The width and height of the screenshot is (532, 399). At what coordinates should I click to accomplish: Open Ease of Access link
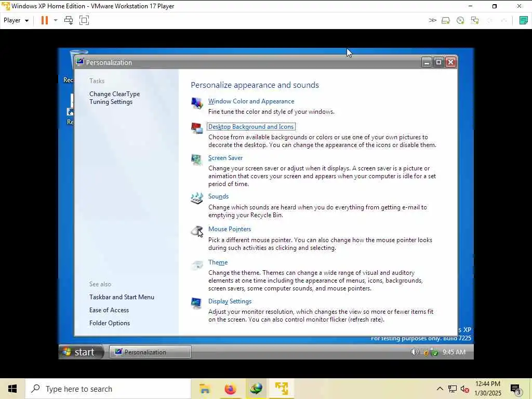[109, 310]
